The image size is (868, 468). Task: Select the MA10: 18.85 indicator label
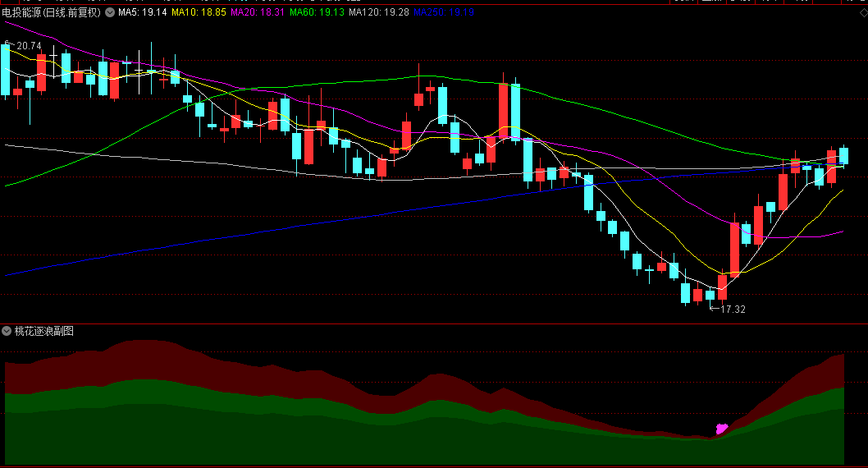[x=199, y=12]
